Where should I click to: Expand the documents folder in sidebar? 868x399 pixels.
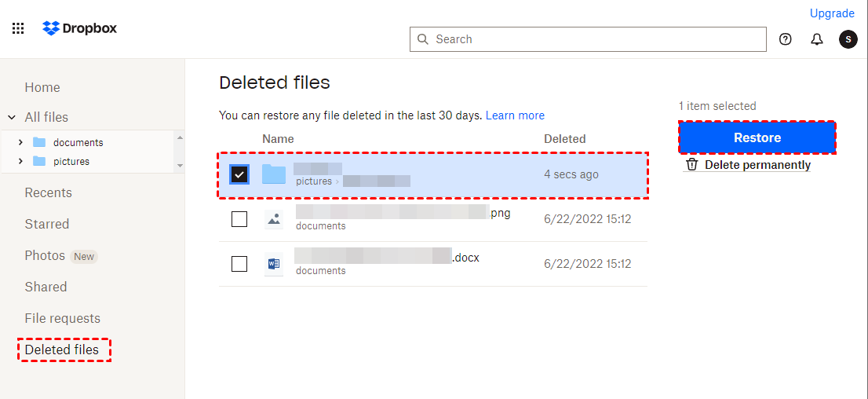tap(20, 142)
